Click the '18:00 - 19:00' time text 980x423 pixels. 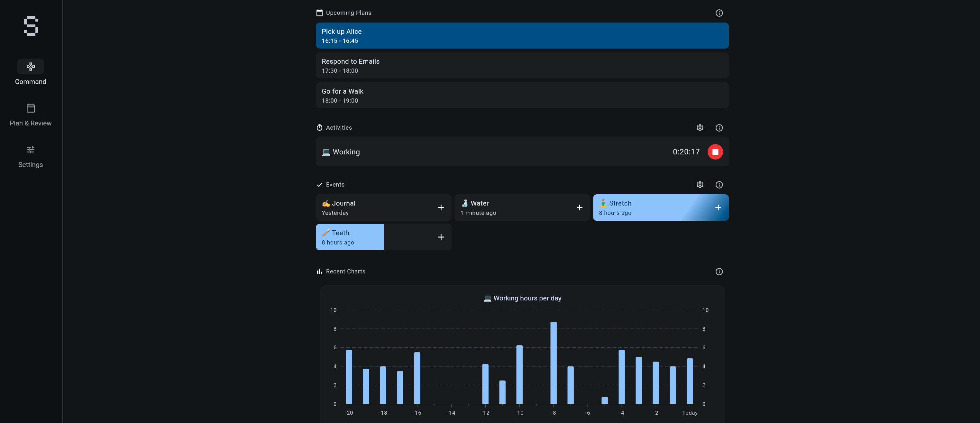[340, 101]
